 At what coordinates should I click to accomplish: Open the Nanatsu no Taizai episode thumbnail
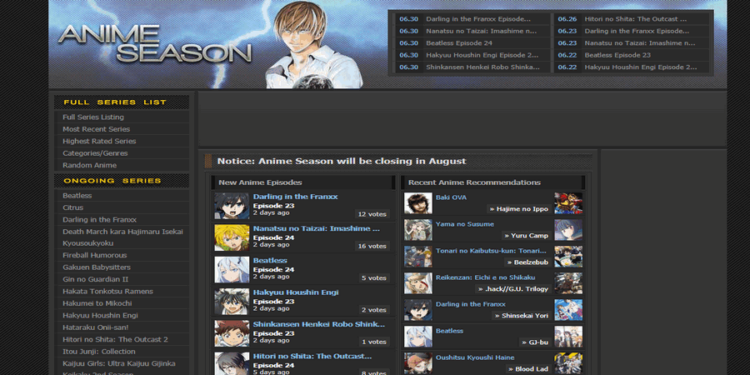[232, 238]
